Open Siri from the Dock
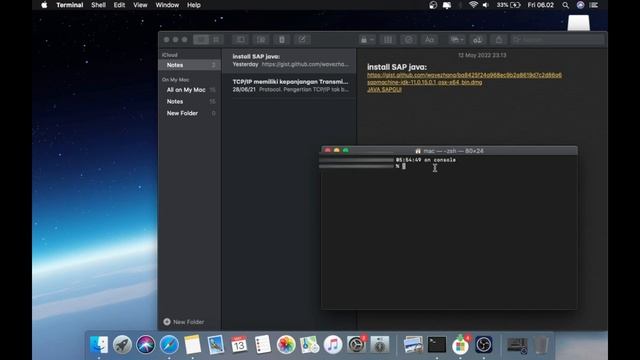640x360 pixels. [x=146, y=345]
